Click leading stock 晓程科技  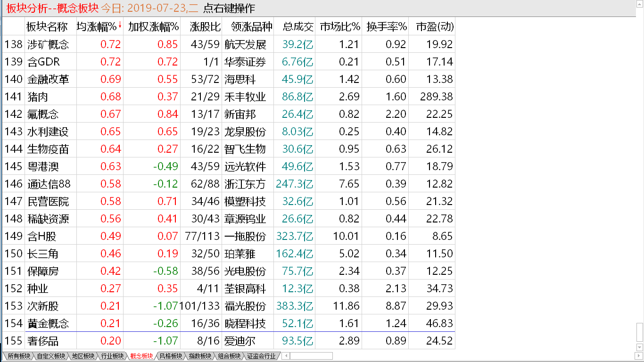(245, 323)
